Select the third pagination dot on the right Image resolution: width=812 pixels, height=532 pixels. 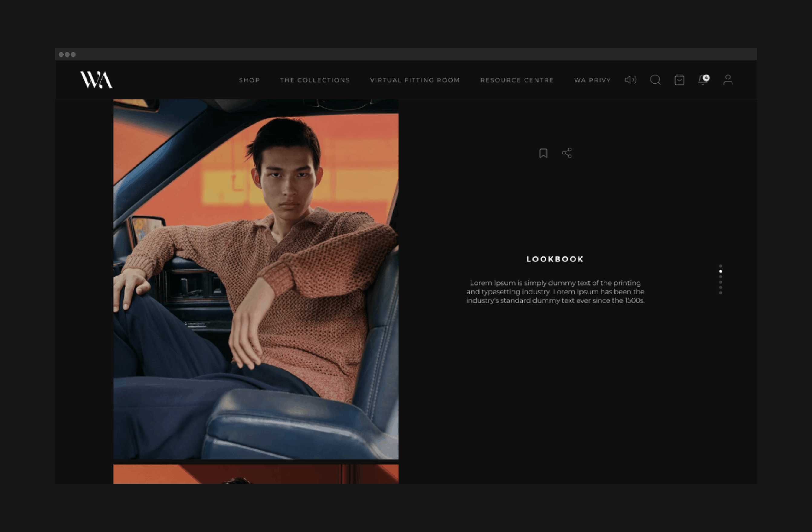coord(721,277)
